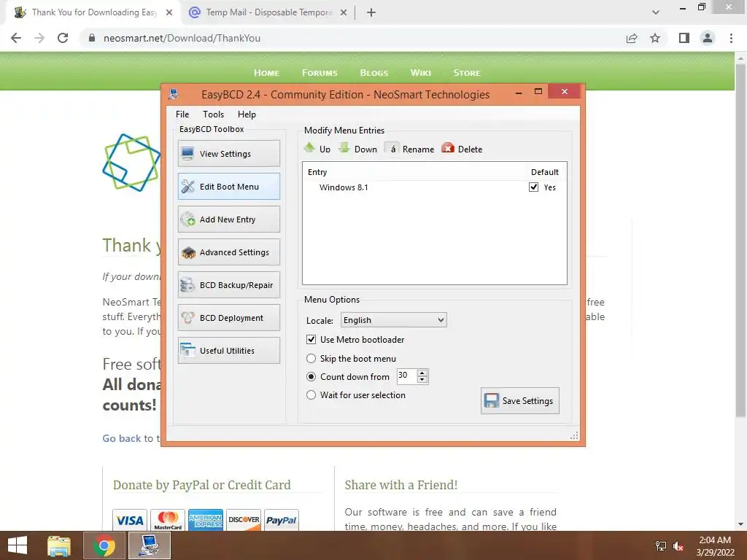Viewport: 747px width, 560px height.
Task: Select Windows 8.1 entry row
Action: coord(434,187)
